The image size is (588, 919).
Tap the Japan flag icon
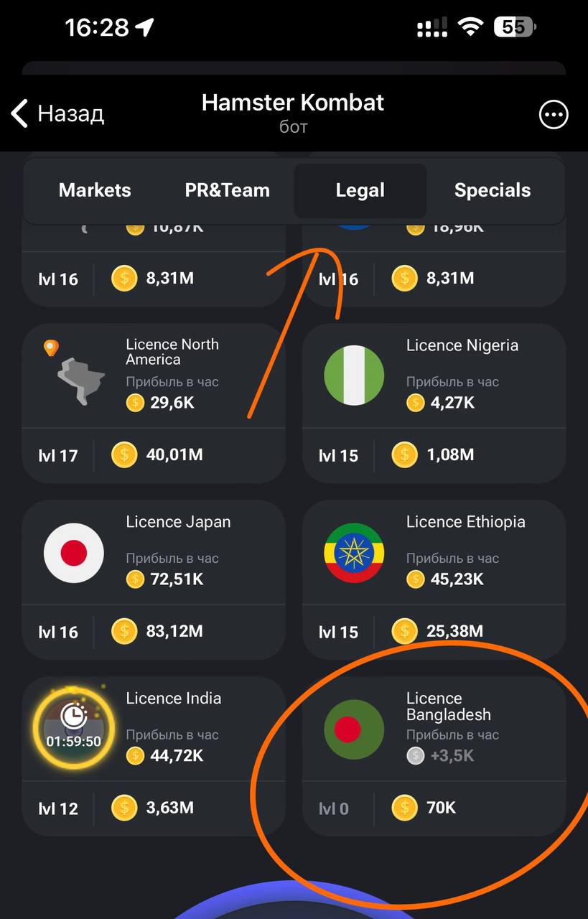(x=74, y=553)
